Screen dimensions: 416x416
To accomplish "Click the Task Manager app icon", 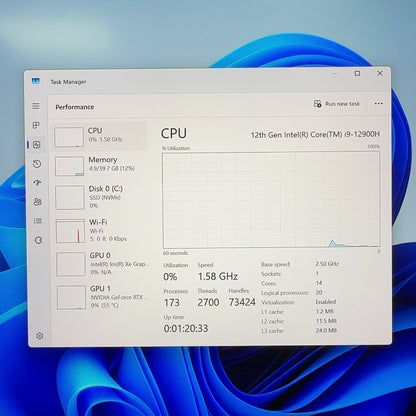I will (36, 81).
